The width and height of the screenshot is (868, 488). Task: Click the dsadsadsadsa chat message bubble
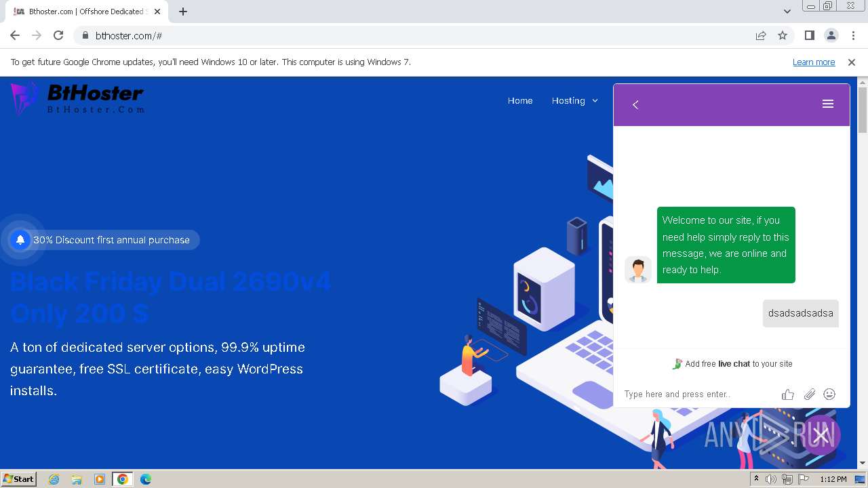(800, 313)
